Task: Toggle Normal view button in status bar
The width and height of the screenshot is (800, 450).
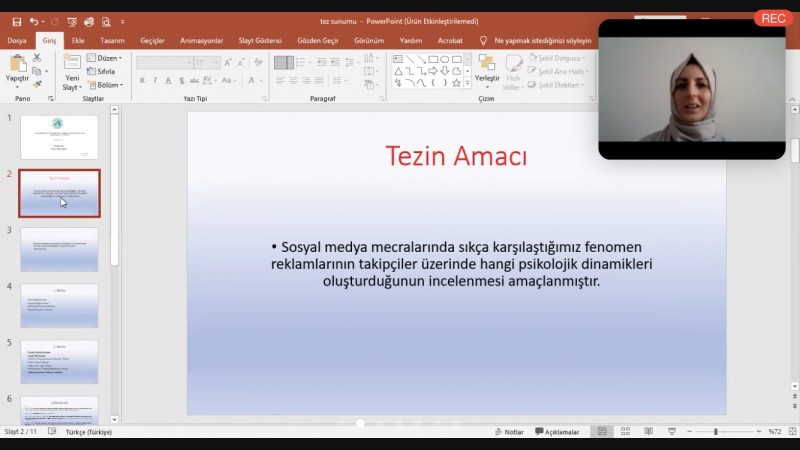Action: [601, 432]
